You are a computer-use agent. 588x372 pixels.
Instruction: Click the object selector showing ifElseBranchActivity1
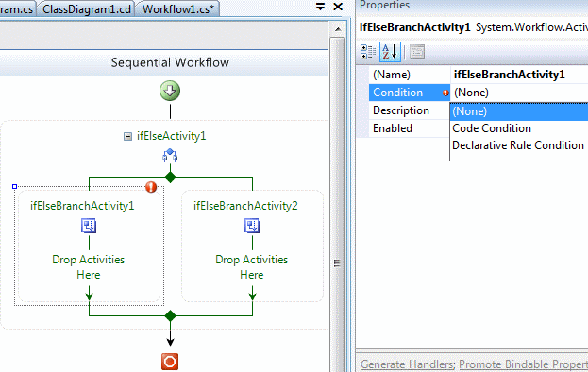(473, 27)
